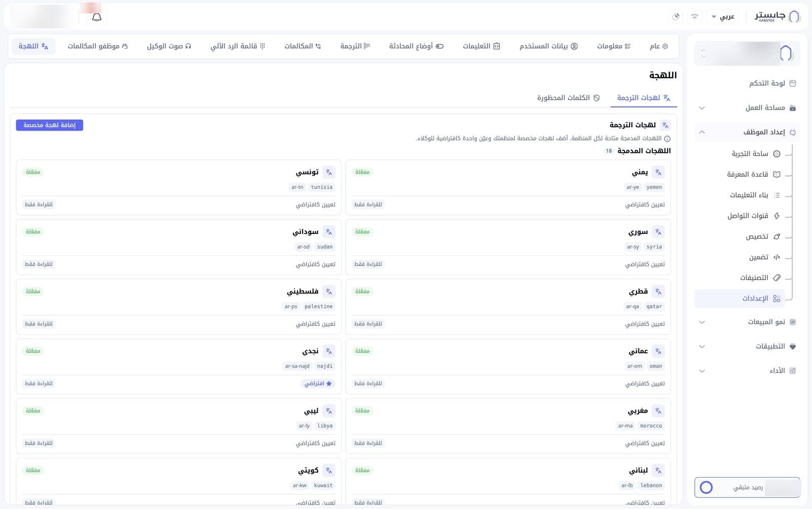Open قنوات التواصل sidebar item

coord(754,216)
